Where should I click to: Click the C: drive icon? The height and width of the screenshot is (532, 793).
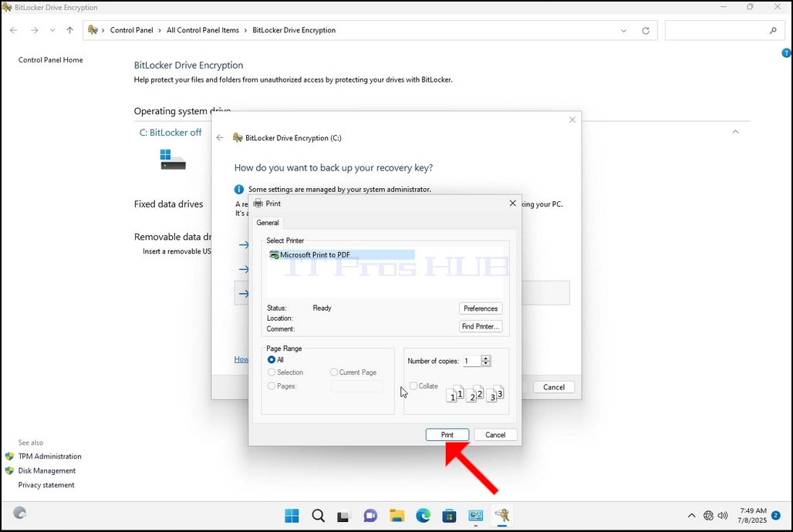point(173,160)
